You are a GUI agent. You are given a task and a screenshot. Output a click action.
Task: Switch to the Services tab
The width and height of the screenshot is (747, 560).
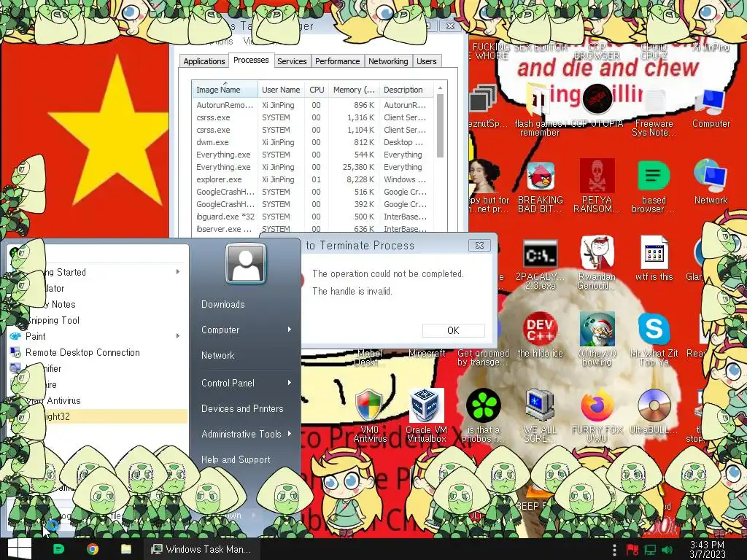[x=292, y=61]
